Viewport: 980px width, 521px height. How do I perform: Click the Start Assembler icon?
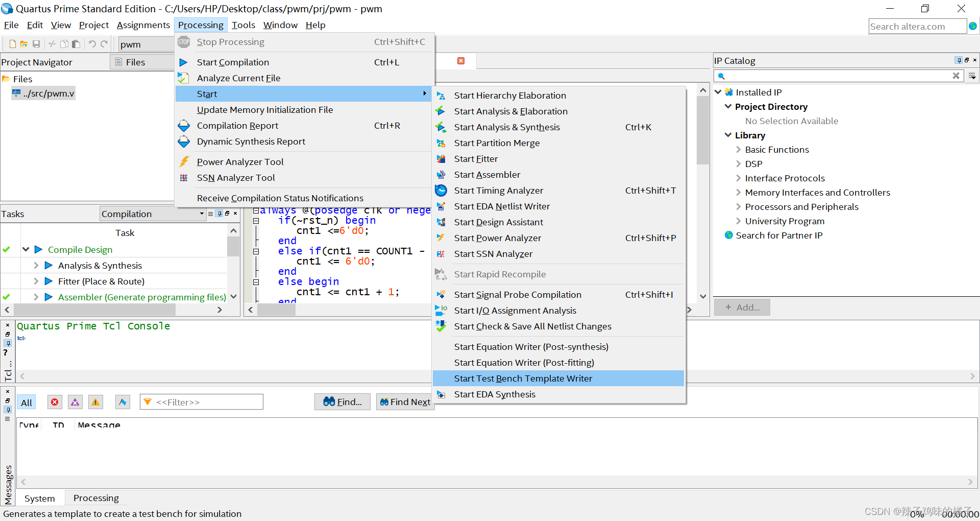[x=441, y=175]
